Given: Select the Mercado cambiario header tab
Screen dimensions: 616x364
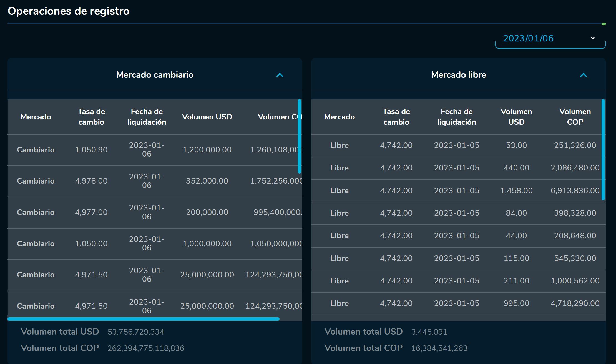Looking at the screenshot, I should [155, 75].
